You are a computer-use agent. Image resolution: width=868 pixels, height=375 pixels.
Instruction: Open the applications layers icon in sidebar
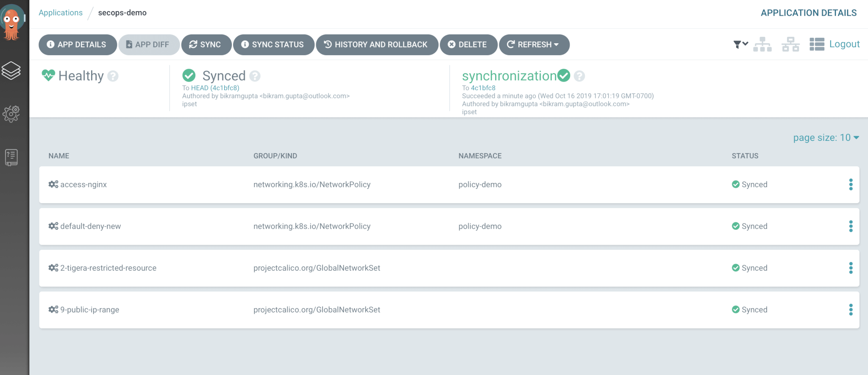pos(11,70)
